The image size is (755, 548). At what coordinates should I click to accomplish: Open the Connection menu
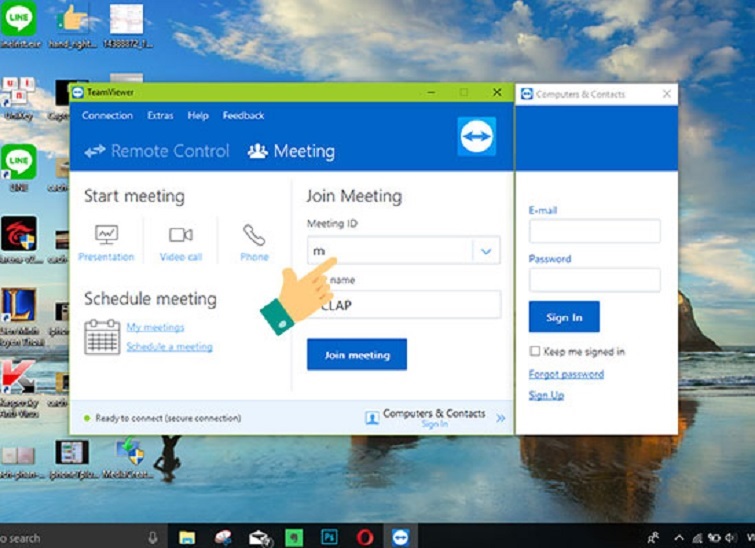point(107,116)
